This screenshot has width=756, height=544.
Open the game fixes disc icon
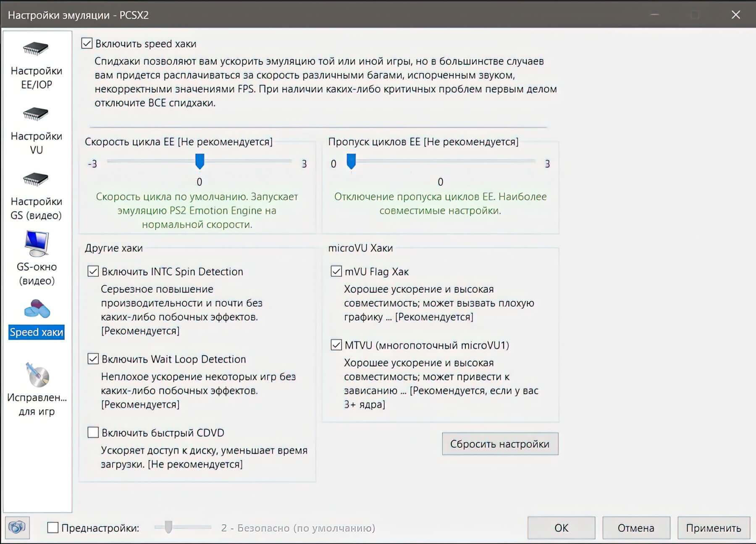click(37, 375)
